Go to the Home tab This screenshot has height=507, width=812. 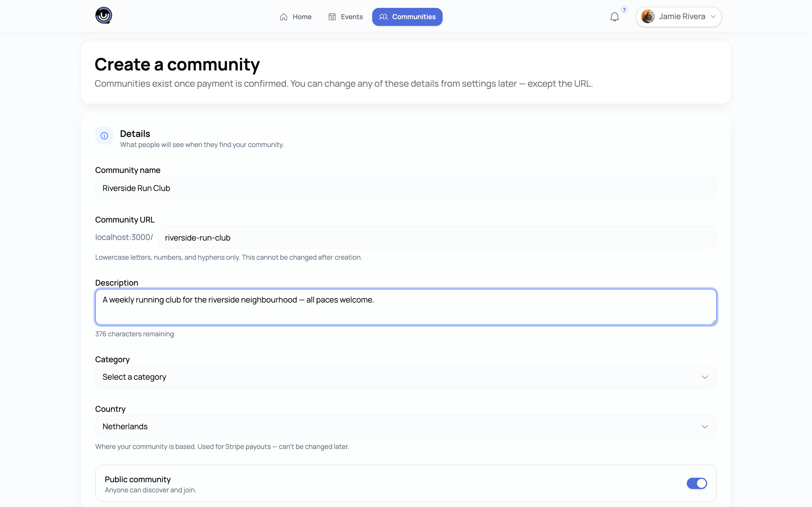[x=295, y=17]
